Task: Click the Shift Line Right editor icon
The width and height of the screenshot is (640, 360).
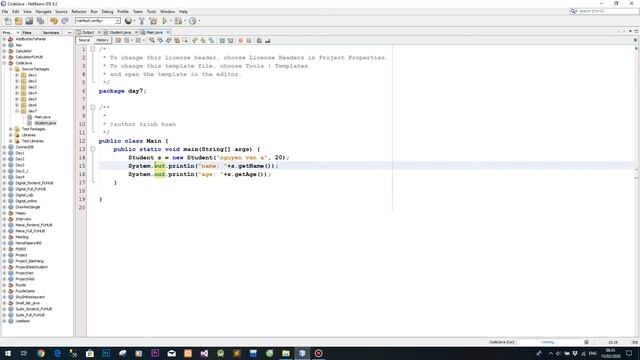Action: [x=230, y=40]
